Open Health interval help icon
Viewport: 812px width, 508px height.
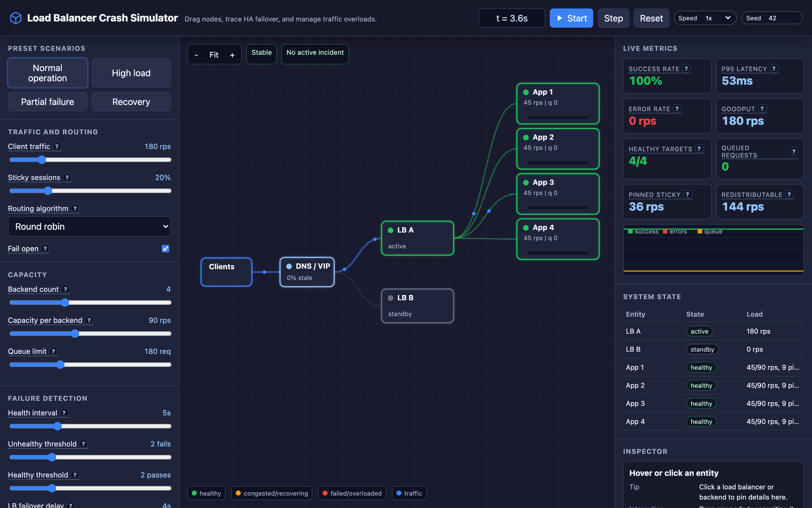point(64,413)
